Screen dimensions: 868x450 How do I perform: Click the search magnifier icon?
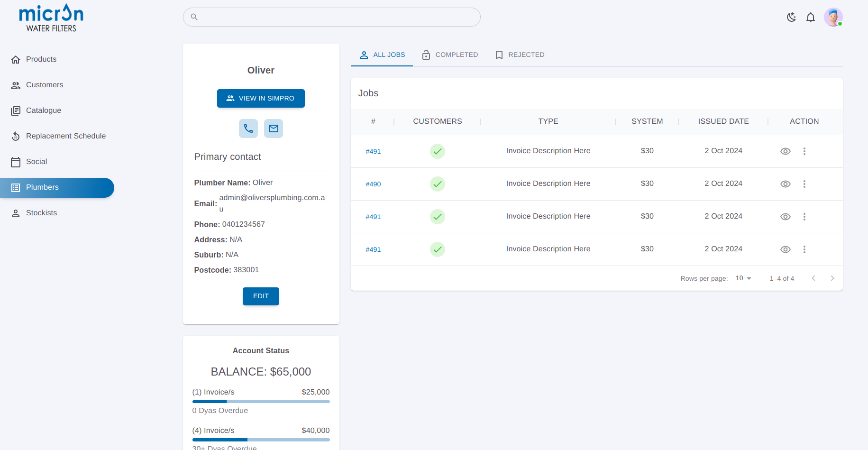194,17
